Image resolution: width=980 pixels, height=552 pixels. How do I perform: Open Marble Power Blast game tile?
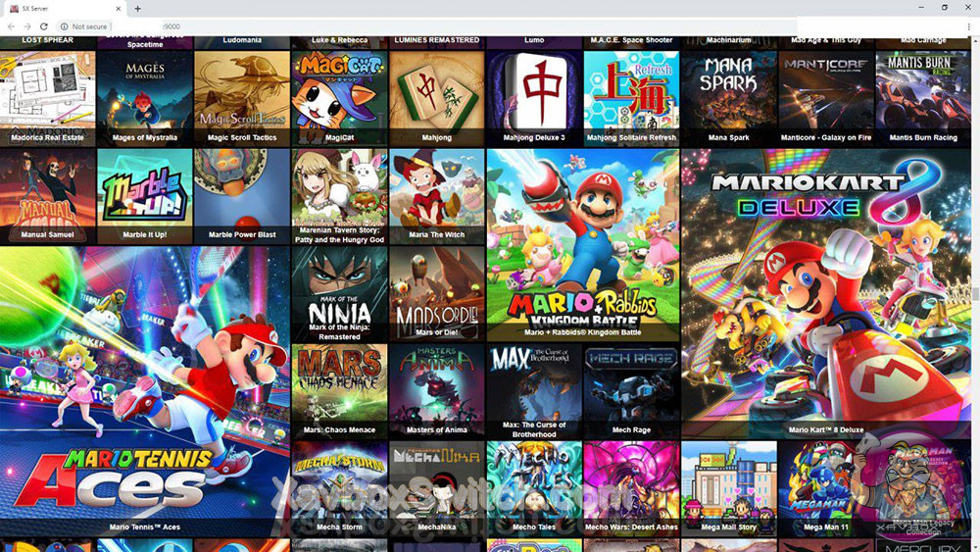point(242,196)
